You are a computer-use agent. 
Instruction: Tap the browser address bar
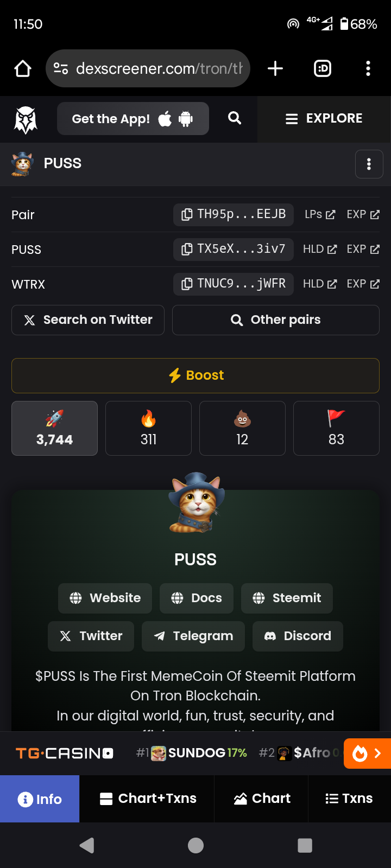148,68
